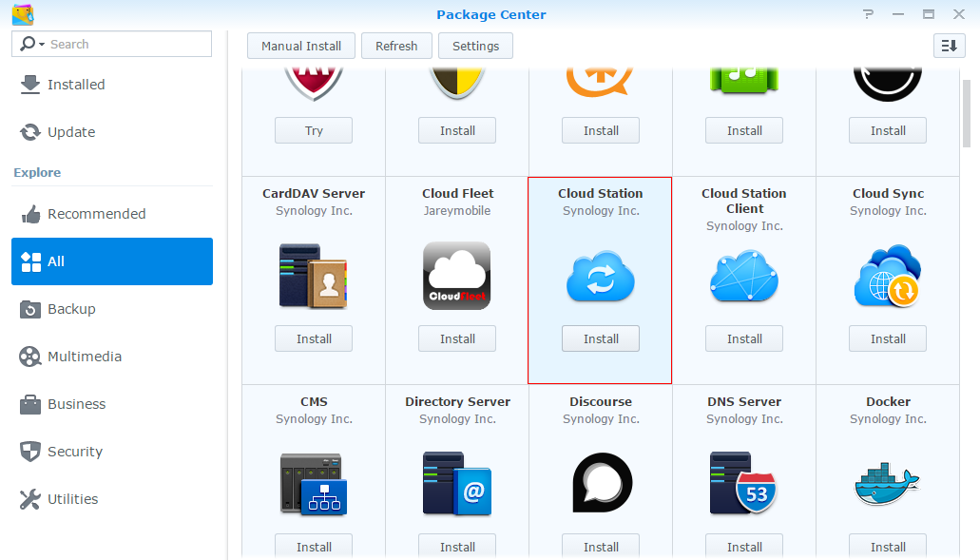
Task: Install Cloud Station Client
Action: pos(744,338)
